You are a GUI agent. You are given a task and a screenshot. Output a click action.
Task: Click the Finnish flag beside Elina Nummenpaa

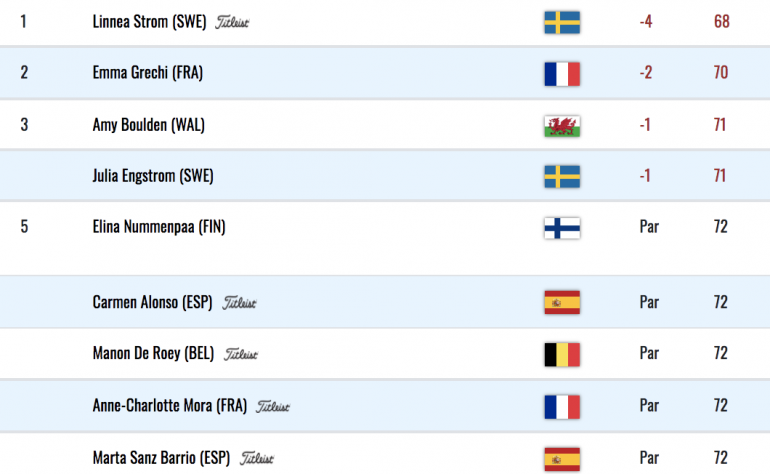[563, 227]
